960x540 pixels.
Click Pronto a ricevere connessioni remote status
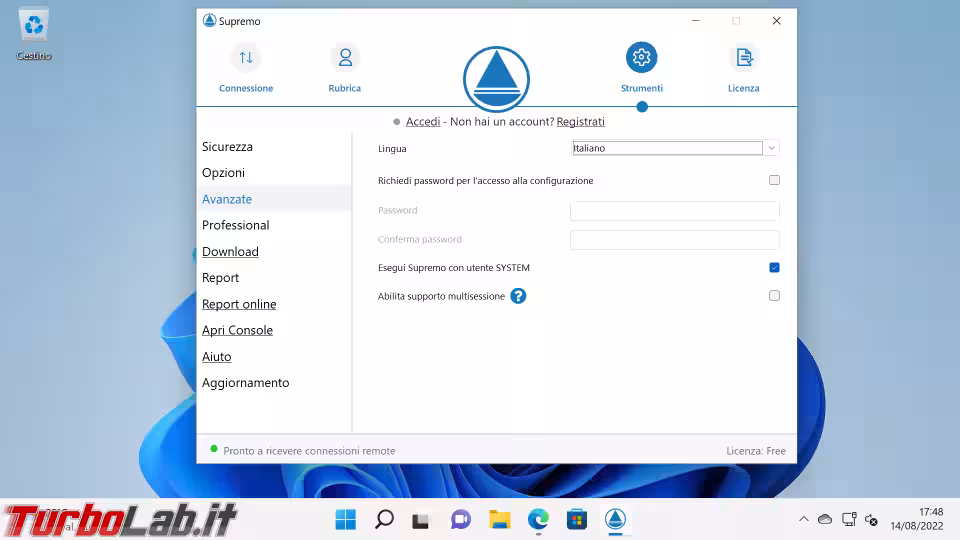tap(309, 451)
